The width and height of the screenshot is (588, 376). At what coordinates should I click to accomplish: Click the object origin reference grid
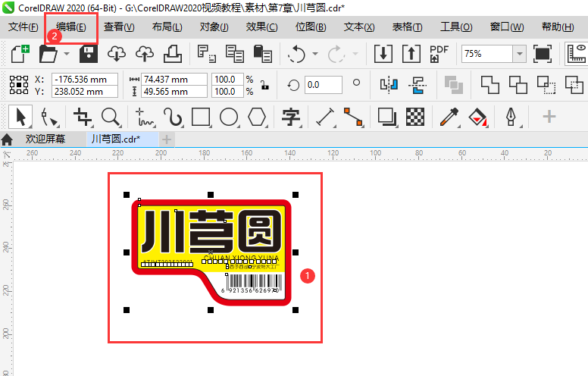coord(19,85)
